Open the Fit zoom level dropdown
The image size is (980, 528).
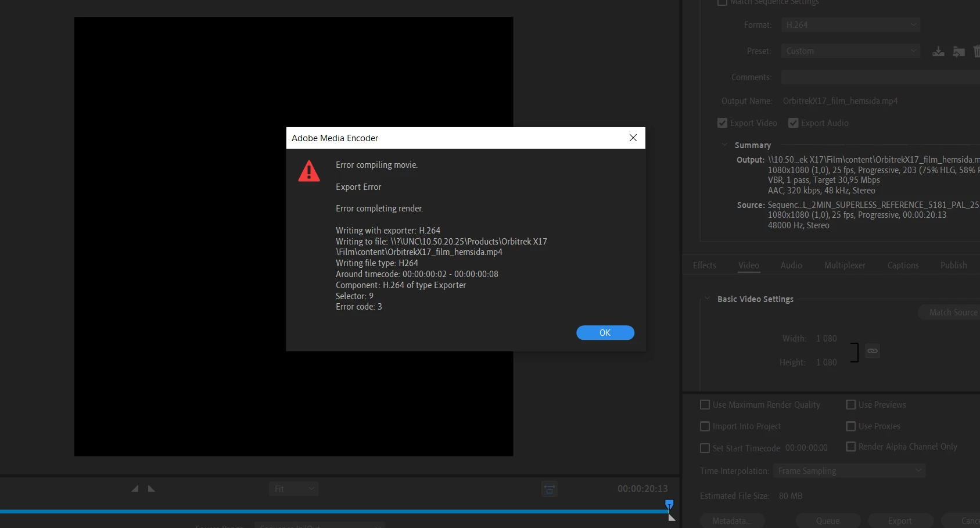[x=293, y=489]
